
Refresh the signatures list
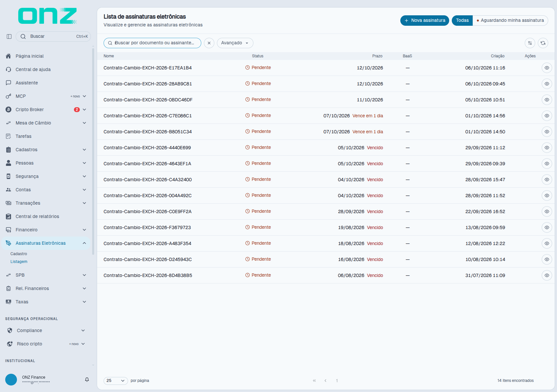click(x=543, y=43)
